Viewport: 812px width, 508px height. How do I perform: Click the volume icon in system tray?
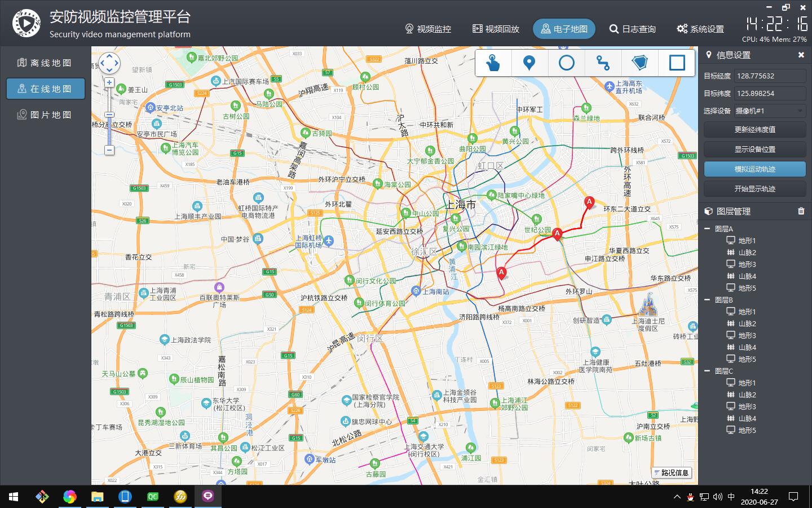[x=717, y=497]
